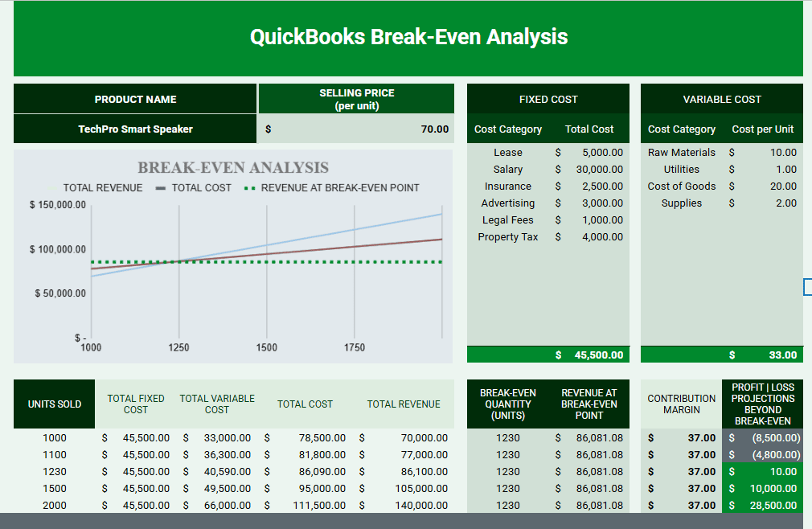812x529 pixels.
Task: Click the PRODUCT NAME header cell
Action: pos(135,99)
